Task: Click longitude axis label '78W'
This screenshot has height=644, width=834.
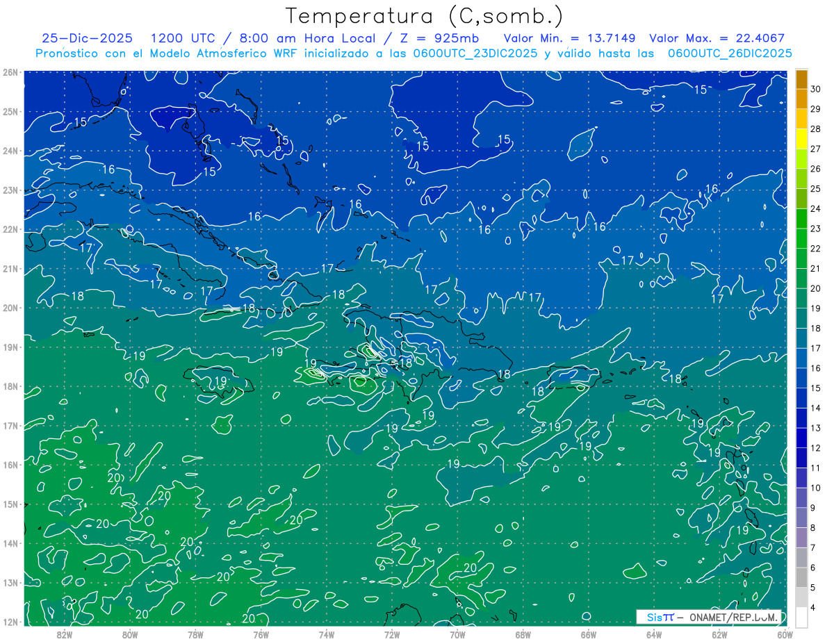Action: coord(195,634)
